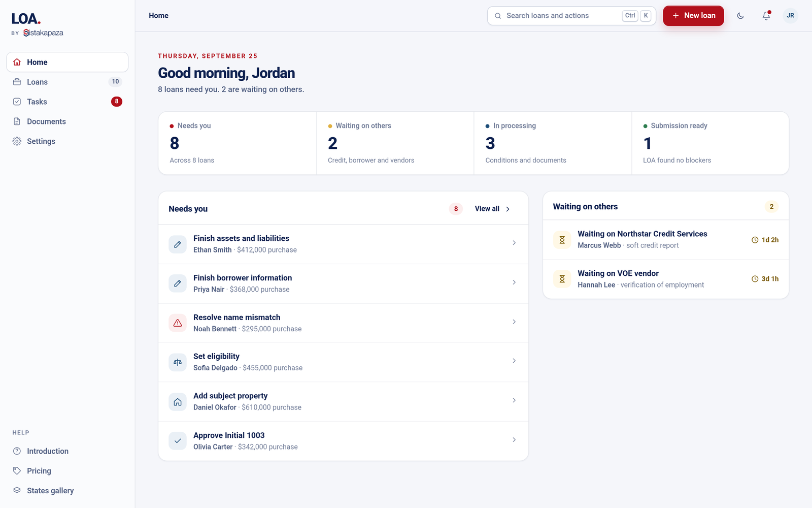Open the Introduction help link
The height and width of the screenshot is (508, 812).
67,451
